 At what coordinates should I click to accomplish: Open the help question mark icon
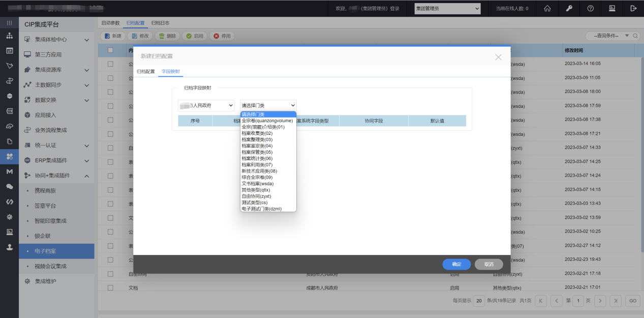coord(591,8)
